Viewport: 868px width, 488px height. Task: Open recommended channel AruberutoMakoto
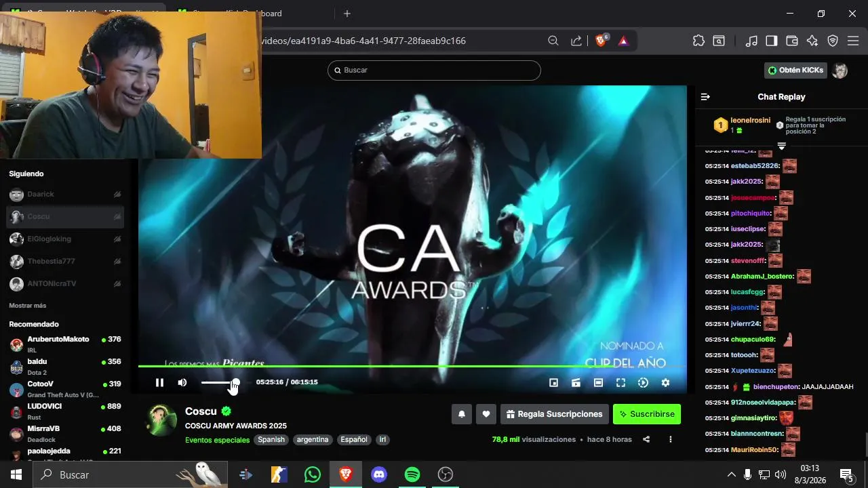(65, 344)
